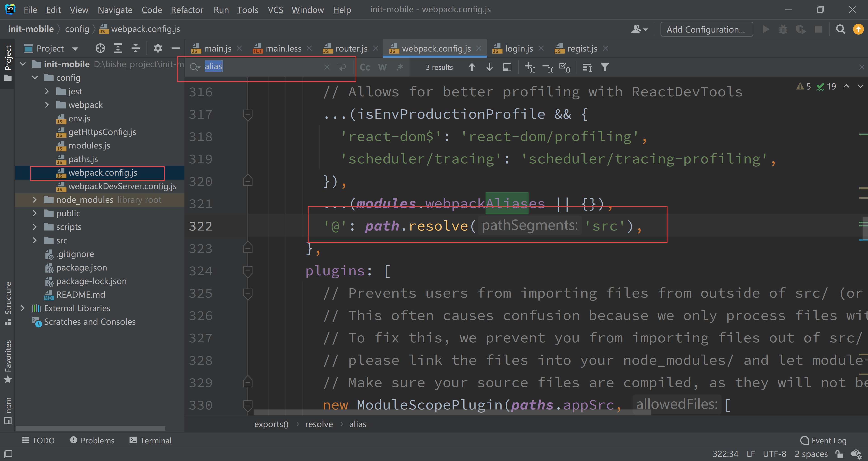Click the UTF-8 encoding in status bar
The image size is (868, 461).
click(x=774, y=454)
